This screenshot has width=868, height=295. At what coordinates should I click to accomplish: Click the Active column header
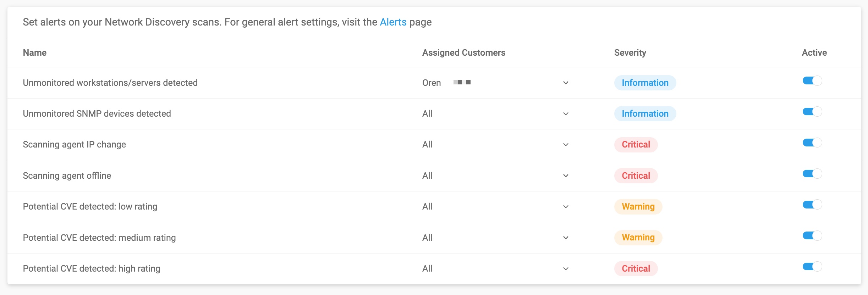tap(814, 52)
